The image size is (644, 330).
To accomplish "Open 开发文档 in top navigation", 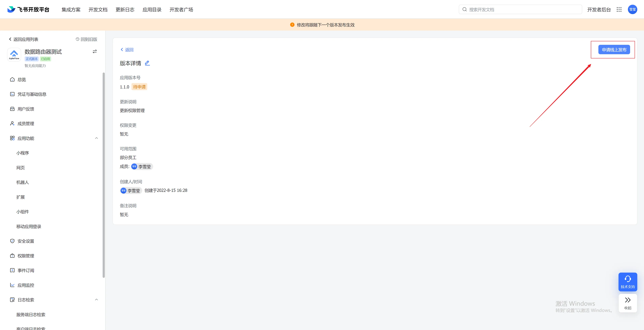I will tap(98, 10).
